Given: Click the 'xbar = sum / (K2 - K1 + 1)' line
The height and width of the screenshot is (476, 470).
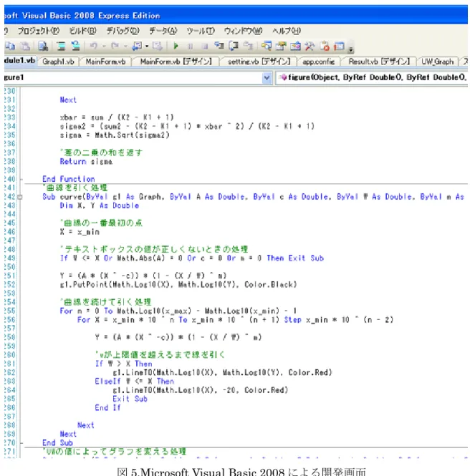Looking at the screenshot, I should click(x=117, y=117).
